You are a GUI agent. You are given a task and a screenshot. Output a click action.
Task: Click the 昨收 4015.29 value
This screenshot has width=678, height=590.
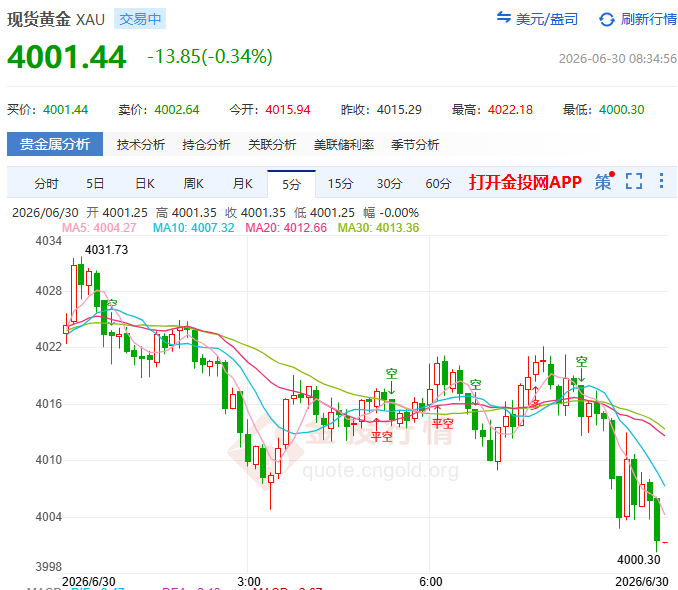click(399, 110)
